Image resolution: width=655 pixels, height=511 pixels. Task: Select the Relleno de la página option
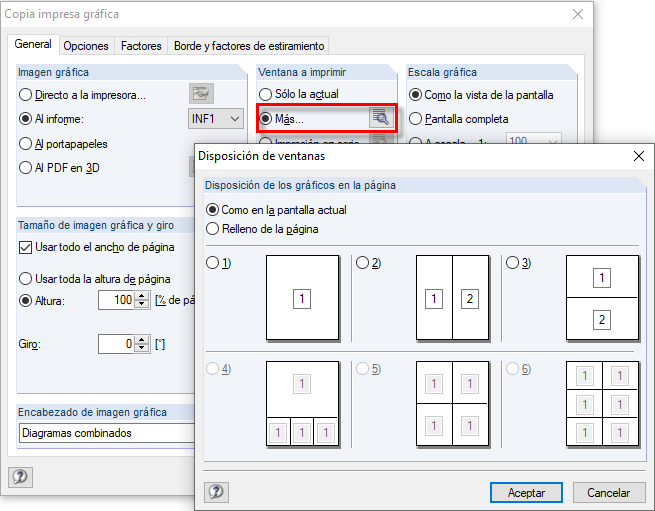212,229
